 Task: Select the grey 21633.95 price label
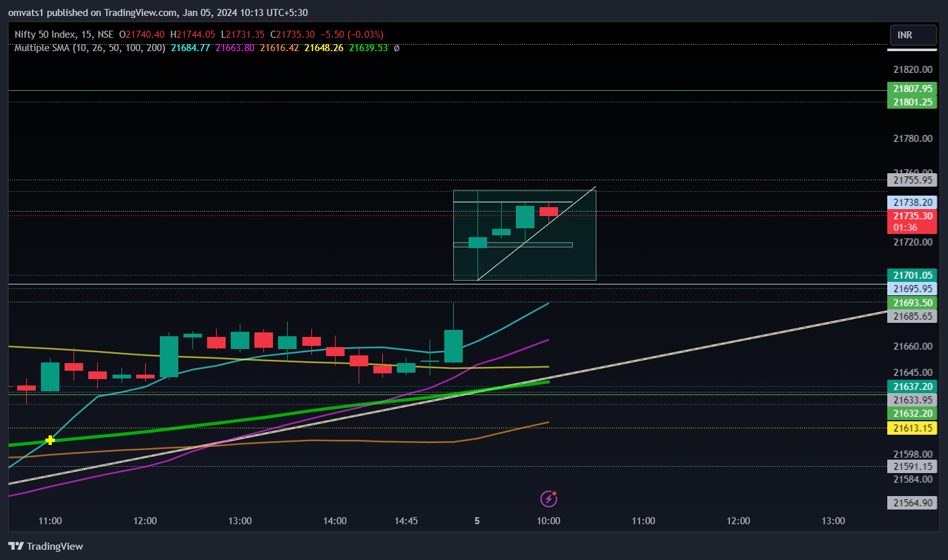click(912, 400)
